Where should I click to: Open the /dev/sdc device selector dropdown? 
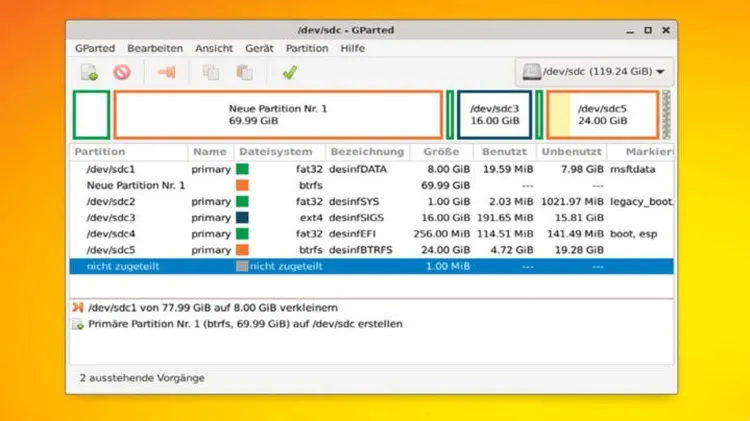(594, 72)
